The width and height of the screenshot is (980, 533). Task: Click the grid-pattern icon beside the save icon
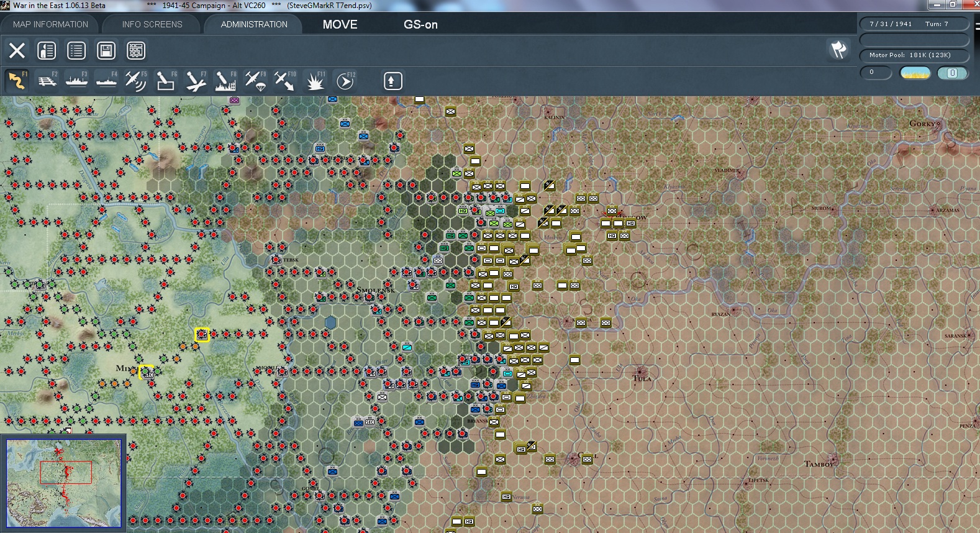coord(136,50)
